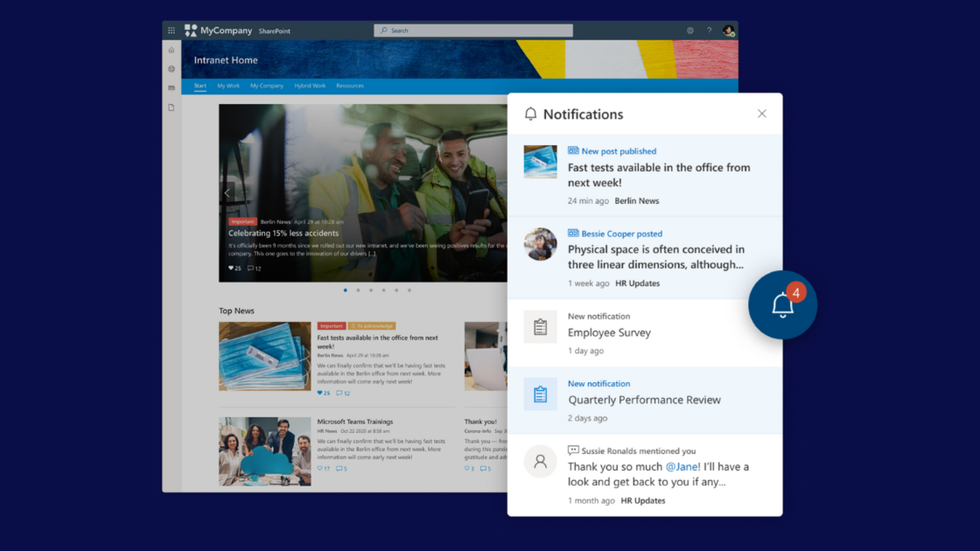Image resolution: width=980 pixels, height=551 pixels.
Task: Open the app launcher waffle icon
Action: (171, 30)
